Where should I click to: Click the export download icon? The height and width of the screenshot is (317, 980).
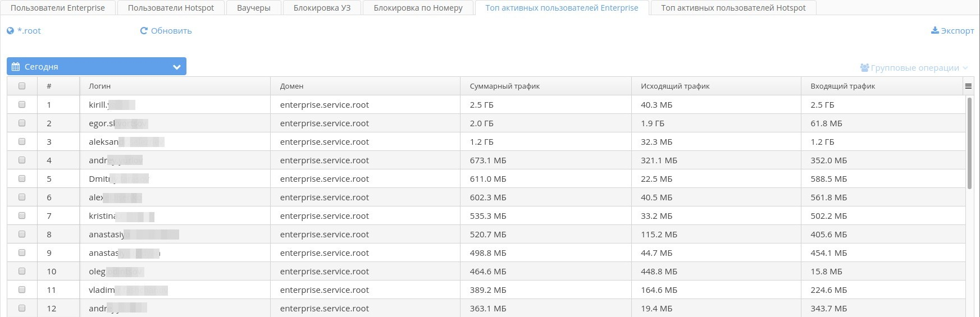point(935,30)
